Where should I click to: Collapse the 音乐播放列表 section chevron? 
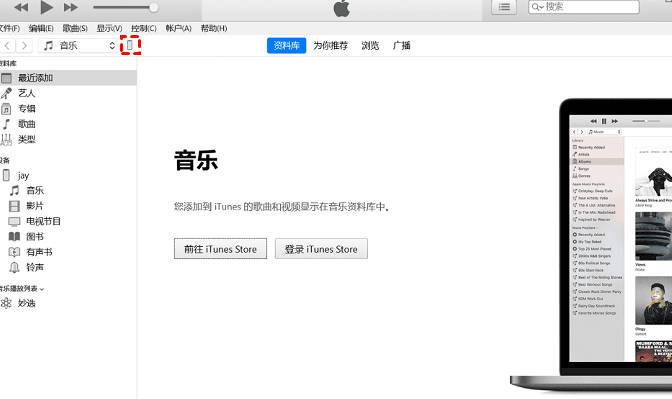coord(42,289)
